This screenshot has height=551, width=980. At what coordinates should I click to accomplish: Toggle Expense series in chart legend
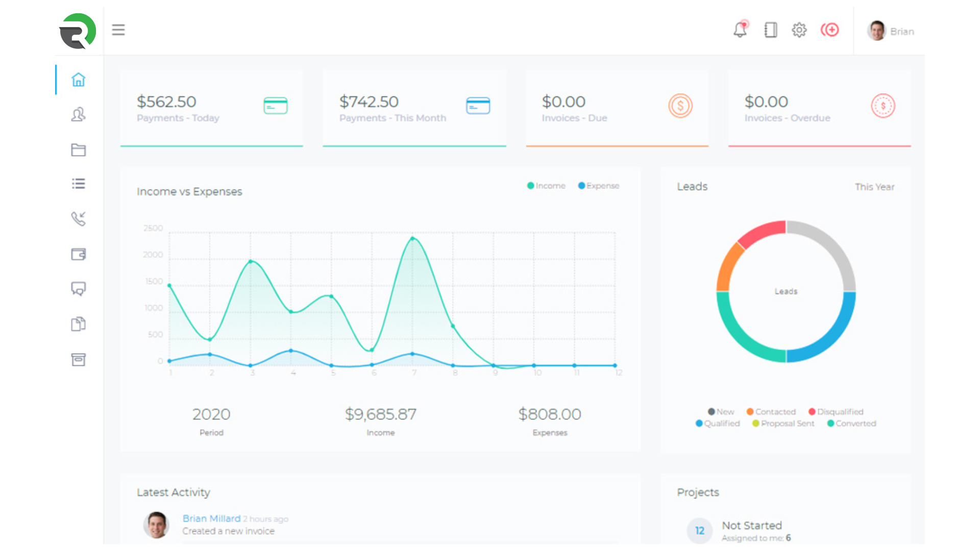pos(599,186)
